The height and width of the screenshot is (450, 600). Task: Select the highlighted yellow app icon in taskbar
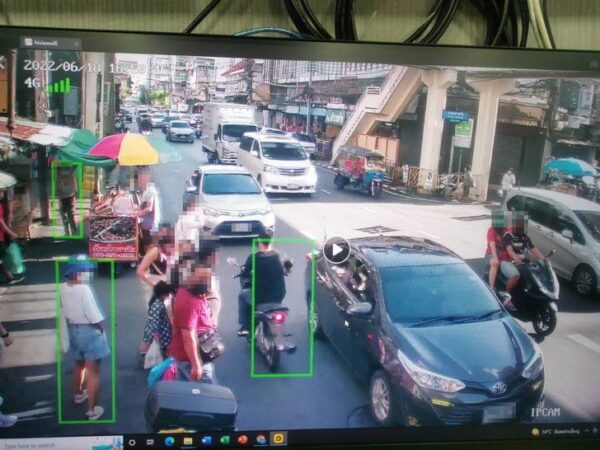(278, 438)
